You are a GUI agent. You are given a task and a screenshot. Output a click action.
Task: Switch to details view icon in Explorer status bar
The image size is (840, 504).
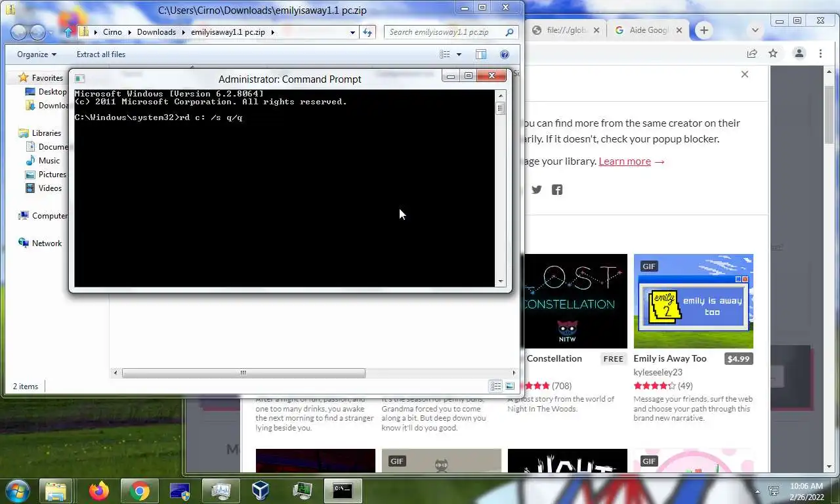(496, 386)
